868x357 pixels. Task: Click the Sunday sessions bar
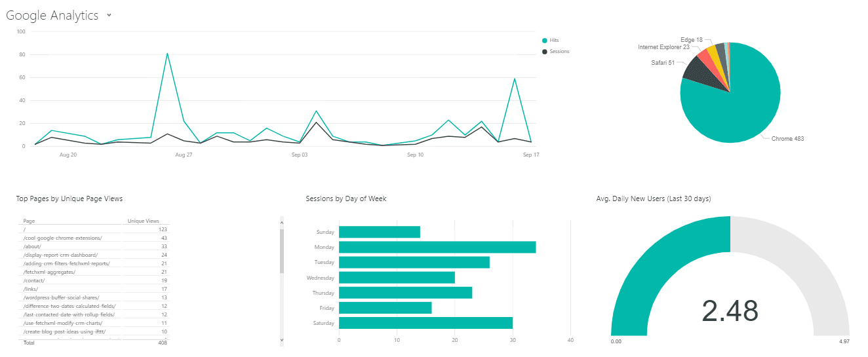(380, 232)
